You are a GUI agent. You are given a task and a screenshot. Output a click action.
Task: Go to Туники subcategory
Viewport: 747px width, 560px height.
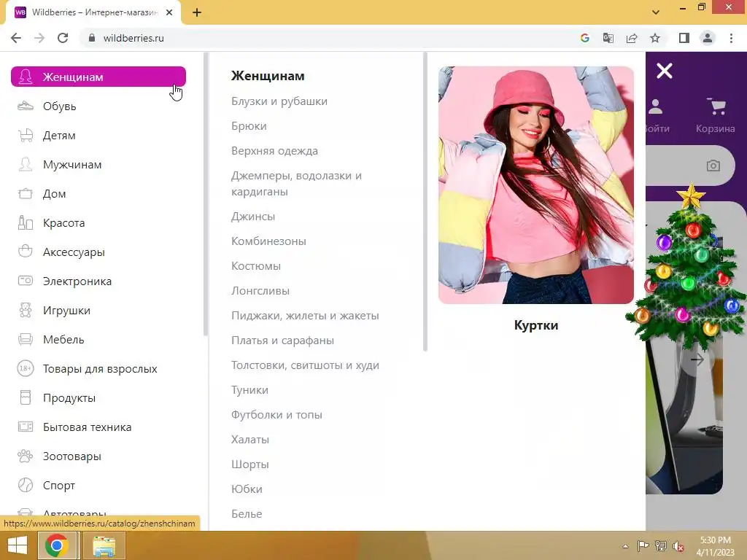tap(249, 389)
